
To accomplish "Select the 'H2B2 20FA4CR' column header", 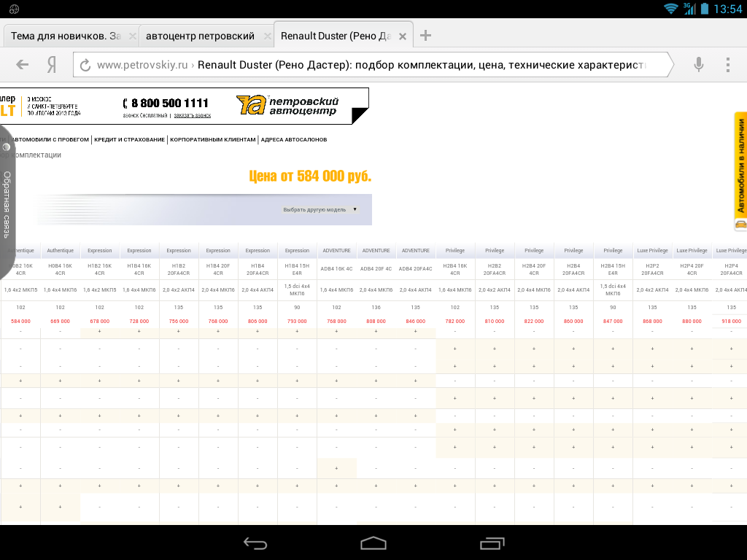I will click(495, 270).
